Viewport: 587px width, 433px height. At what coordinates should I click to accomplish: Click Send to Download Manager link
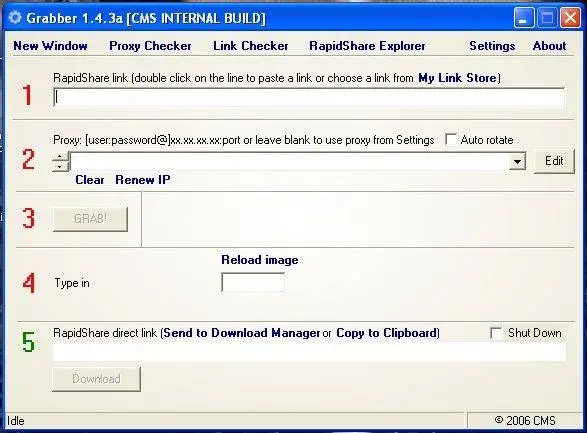241,333
